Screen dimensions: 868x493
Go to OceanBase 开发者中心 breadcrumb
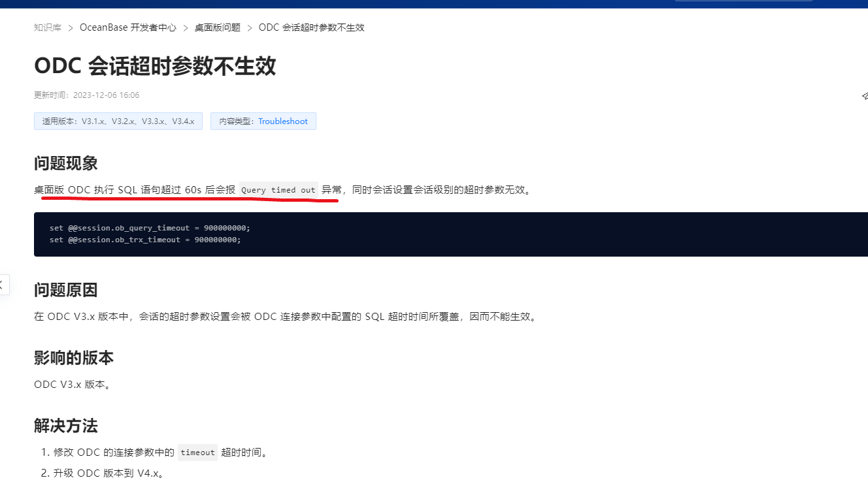click(x=128, y=27)
